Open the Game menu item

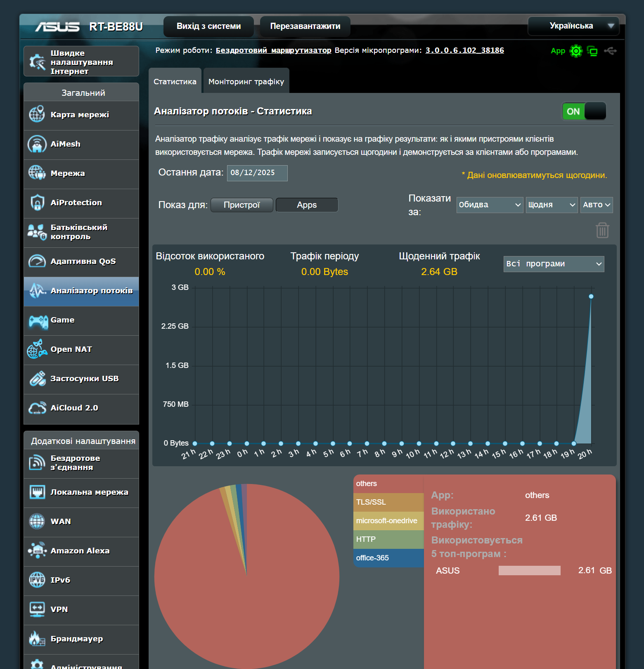[x=81, y=321]
